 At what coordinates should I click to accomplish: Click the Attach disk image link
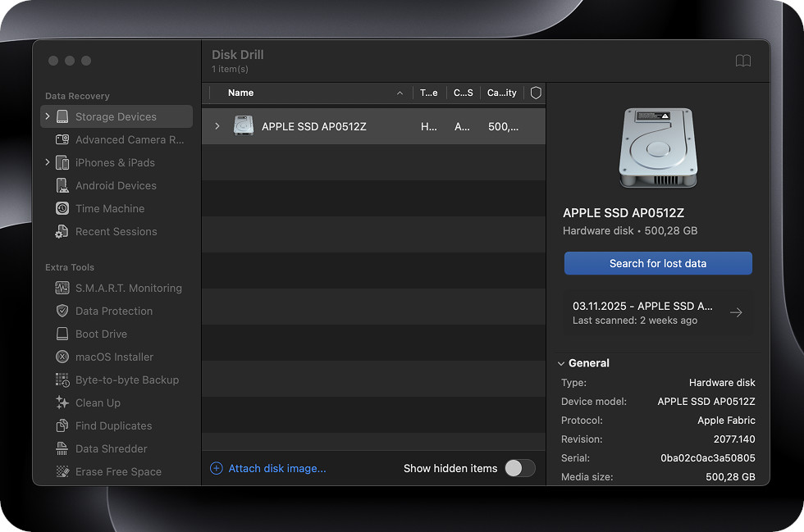(x=276, y=468)
